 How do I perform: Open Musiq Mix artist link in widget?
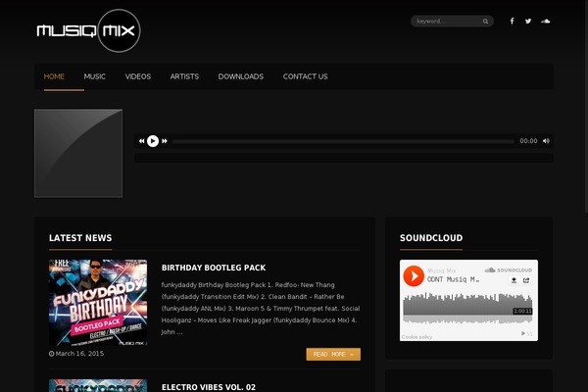coord(441,270)
